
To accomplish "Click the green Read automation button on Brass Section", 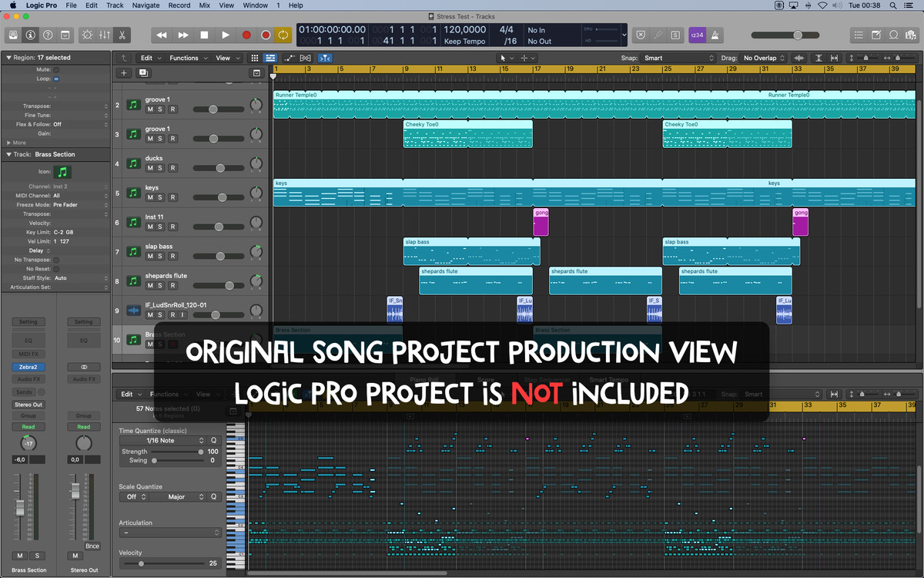I will click(x=28, y=427).
